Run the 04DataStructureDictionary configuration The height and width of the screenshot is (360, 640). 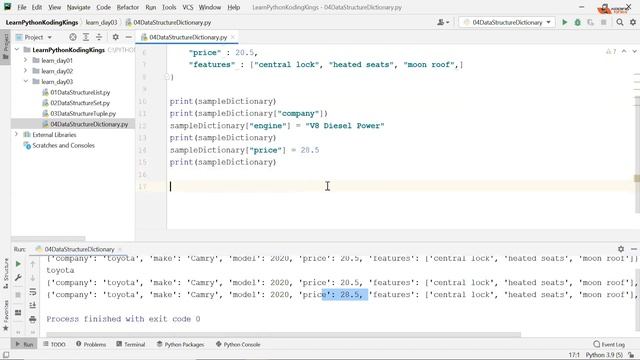tap(564, 22)
